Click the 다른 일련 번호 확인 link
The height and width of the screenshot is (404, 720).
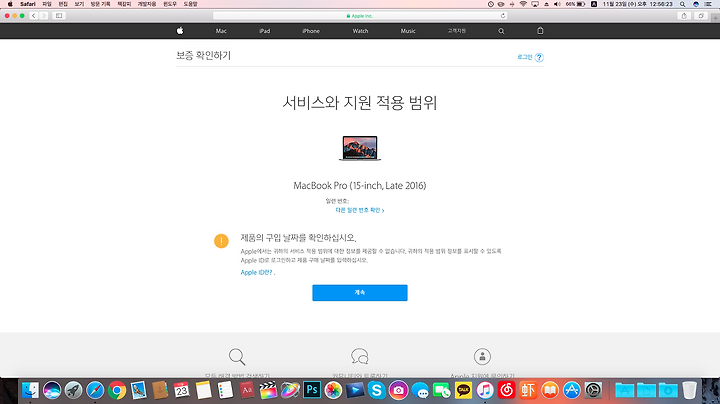(x=360, y=210)
